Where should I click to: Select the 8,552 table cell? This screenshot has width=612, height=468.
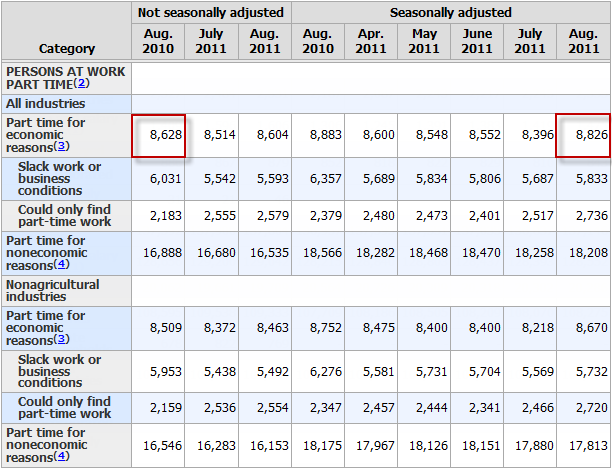pos(477,135)
